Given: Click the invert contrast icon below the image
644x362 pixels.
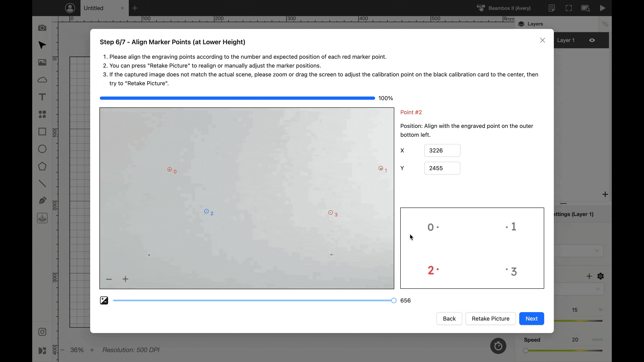Looking at the screenshot, I should tap(104, 300).
